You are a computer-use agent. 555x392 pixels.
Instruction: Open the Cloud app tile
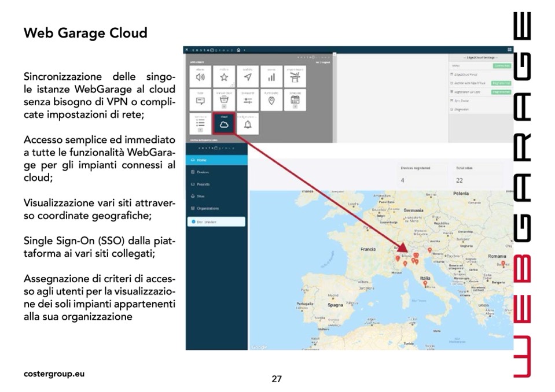point(224,123)
